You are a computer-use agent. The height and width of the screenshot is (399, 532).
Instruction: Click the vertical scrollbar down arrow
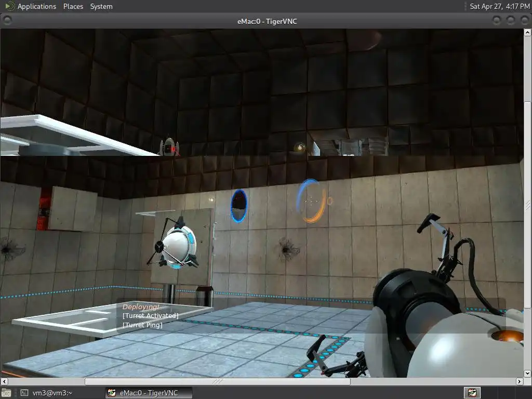click(528, 373)
